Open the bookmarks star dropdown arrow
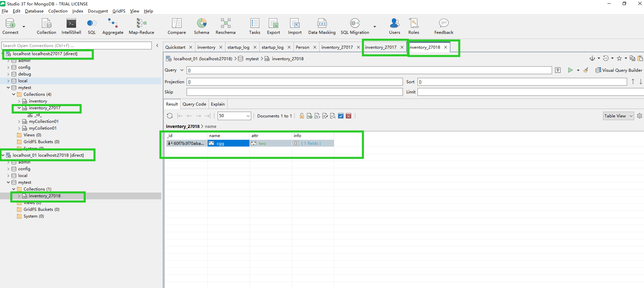The width and height of the screenshot is (644, 288). click(626, 58)
